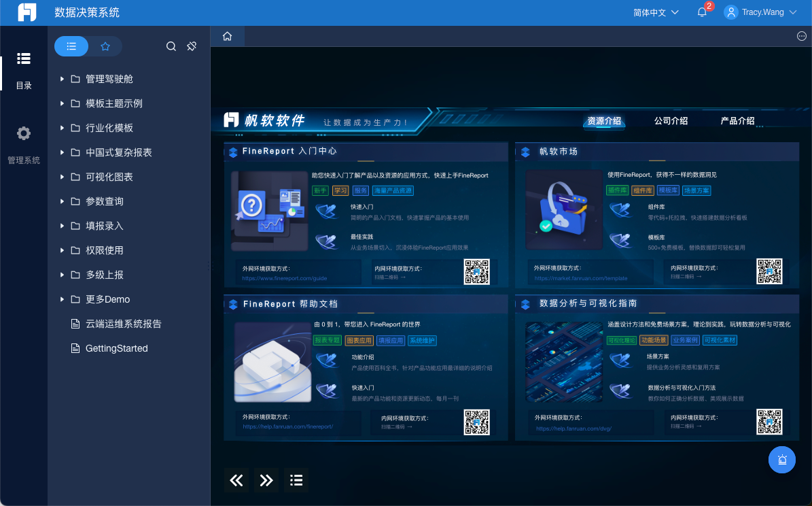Expand the 多级上报 folder

(x=62, y=275)
